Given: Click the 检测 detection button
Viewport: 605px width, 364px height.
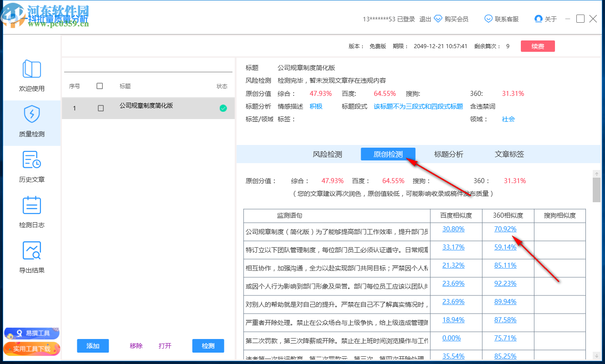Looking at the screenshot, I should click(208, 346).
